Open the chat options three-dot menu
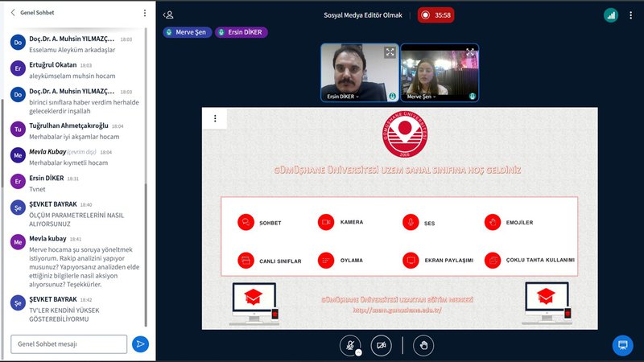 click(x=145, y=13)
